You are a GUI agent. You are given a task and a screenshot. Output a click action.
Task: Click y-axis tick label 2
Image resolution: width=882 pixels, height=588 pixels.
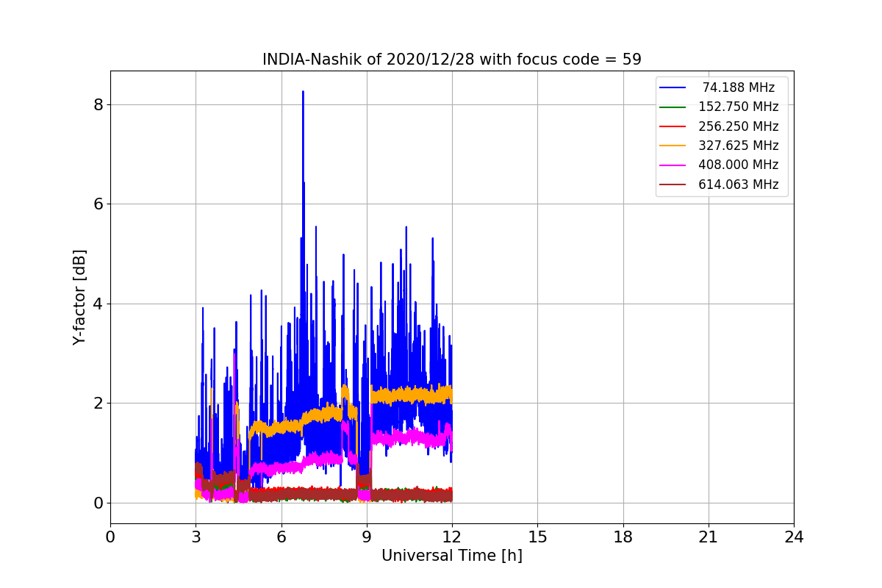98,404
